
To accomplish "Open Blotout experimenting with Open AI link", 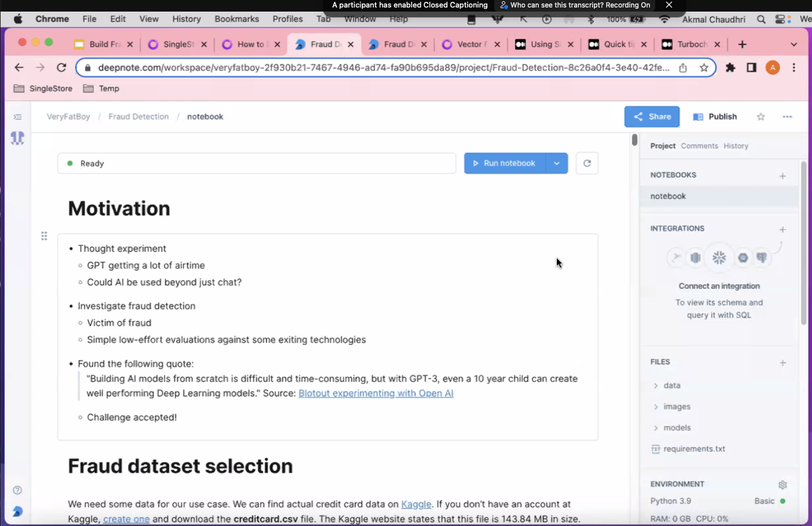I will point(376,393).
